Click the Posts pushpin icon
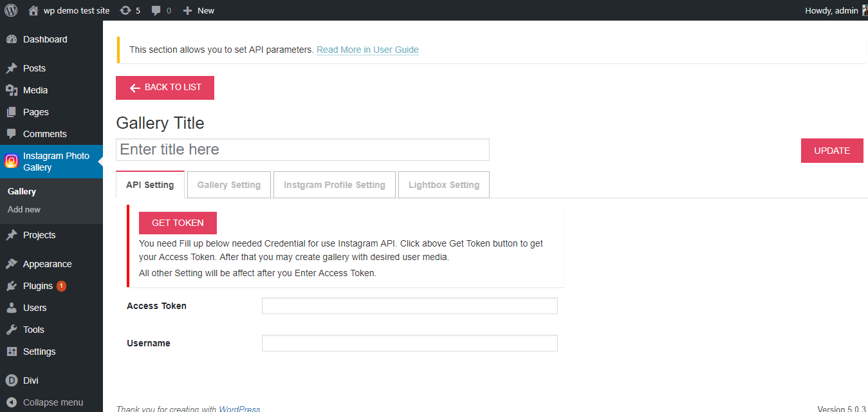The width and height of the screenshot is (868, 412). (x=12, y=68)
